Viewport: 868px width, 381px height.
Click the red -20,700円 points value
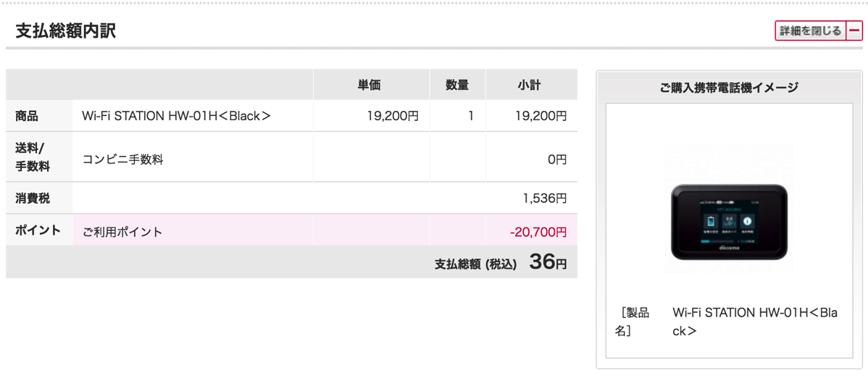[x=538, y=232]
